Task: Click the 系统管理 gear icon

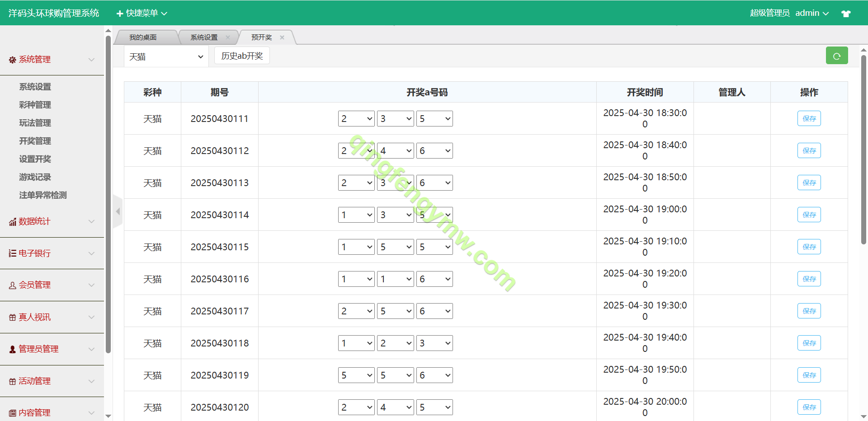Action: click(x=12, y=60)
